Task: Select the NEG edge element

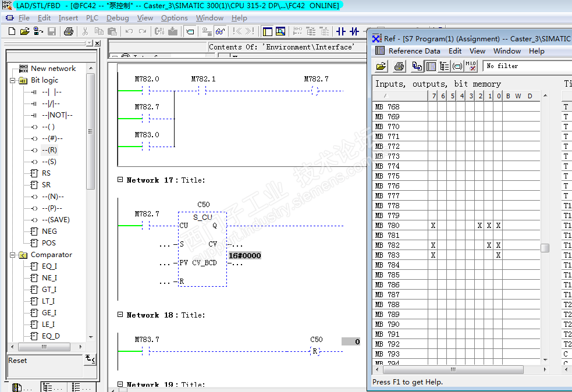Action: pyautogui.click(x=49, y=231)
